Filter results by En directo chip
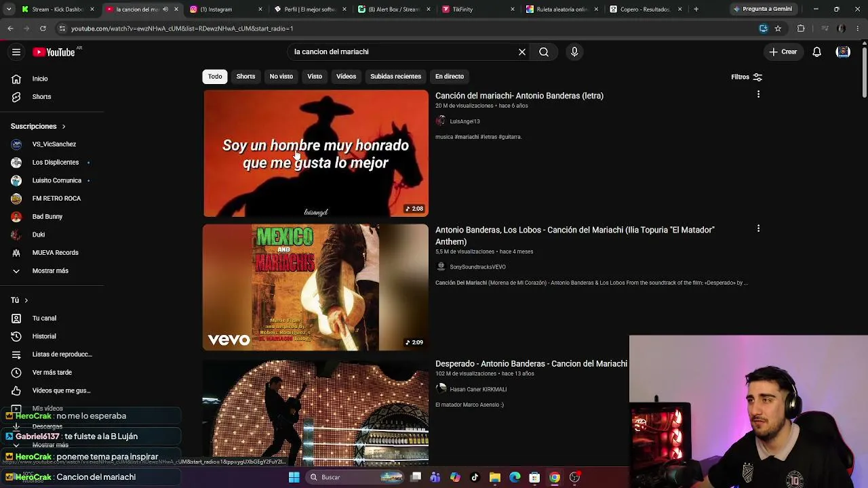Viewport: 868px width, 488px height. point(450,77)
